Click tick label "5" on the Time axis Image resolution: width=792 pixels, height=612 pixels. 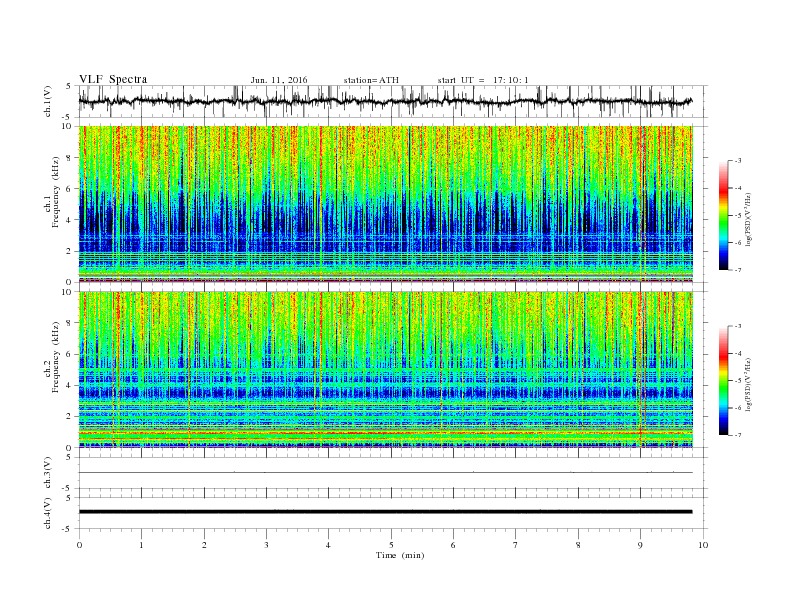pyautogui.click(x=391, y=545)
